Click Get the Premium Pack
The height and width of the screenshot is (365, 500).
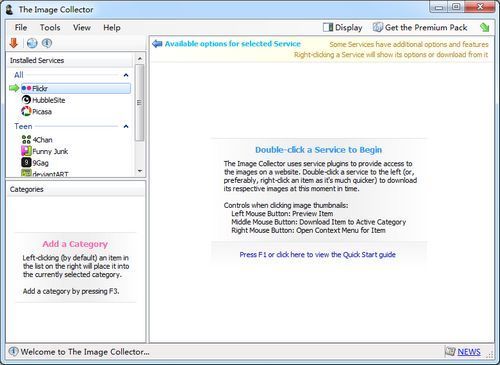[x=420, y=27]
